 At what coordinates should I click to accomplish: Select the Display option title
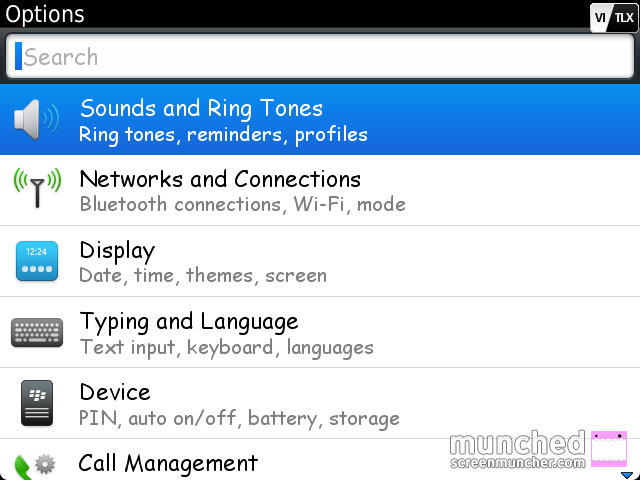click(117, 250)
